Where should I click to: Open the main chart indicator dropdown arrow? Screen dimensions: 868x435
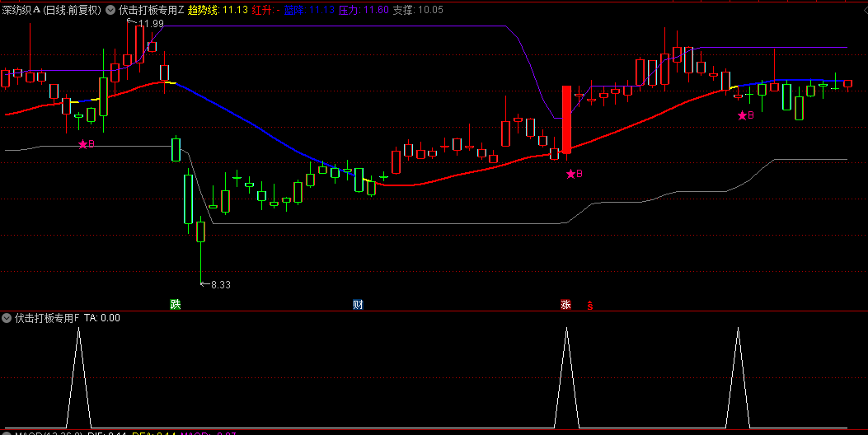point(110,10)
